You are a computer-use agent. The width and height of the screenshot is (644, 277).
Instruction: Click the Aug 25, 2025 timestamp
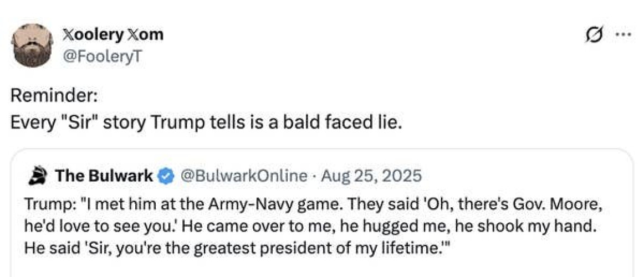371,176
